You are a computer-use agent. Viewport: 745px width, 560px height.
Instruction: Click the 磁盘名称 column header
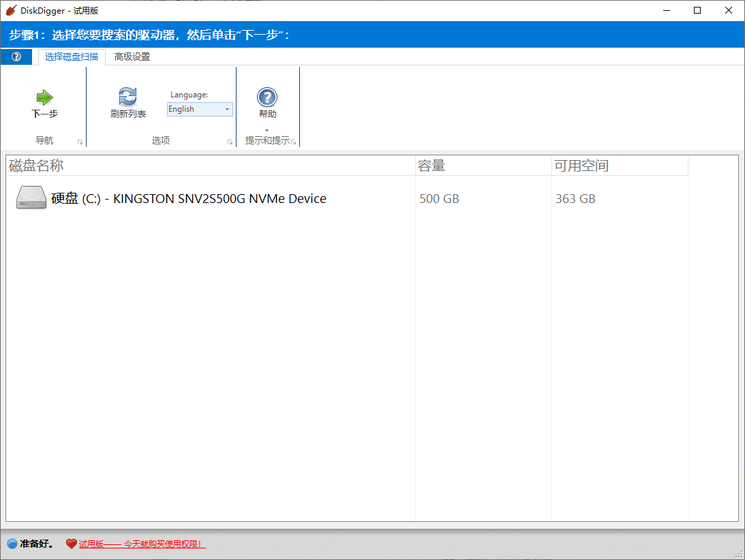tap(37, 166)
